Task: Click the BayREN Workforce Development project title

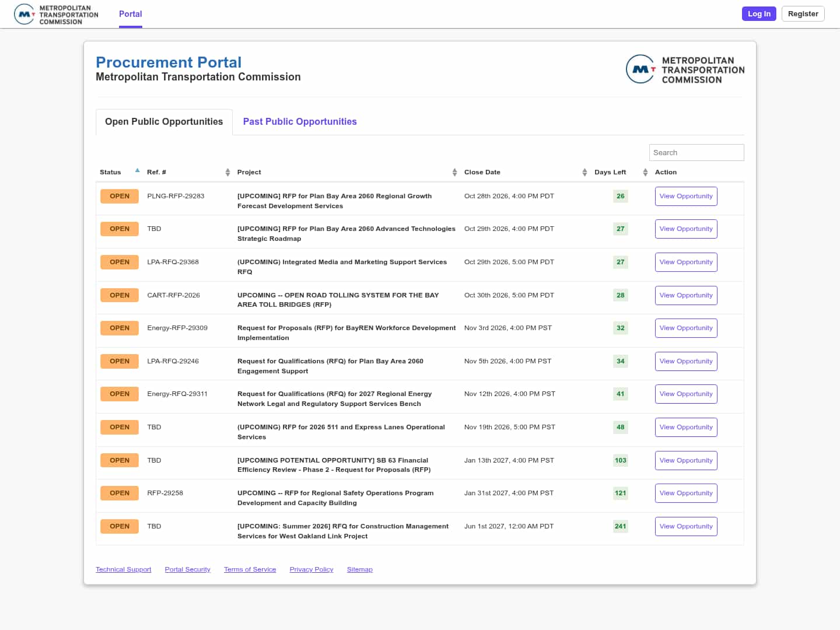Action: pos(346,332)
